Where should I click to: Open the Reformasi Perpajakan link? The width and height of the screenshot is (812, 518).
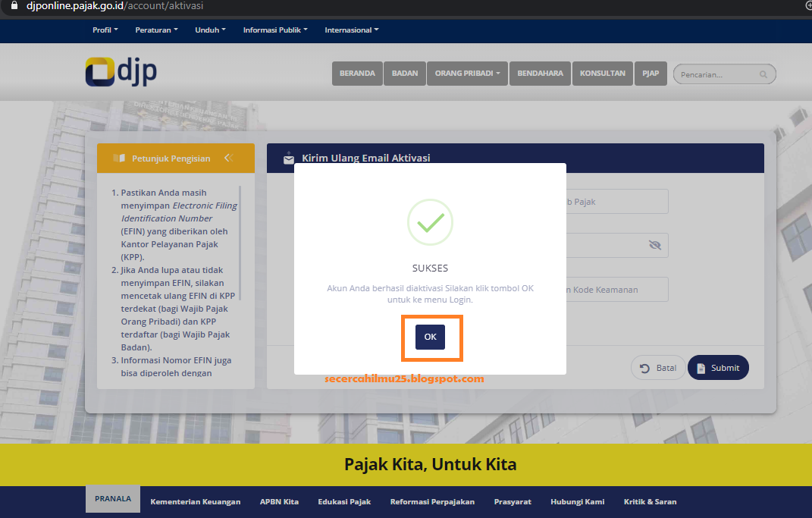(x=432, y=502)
